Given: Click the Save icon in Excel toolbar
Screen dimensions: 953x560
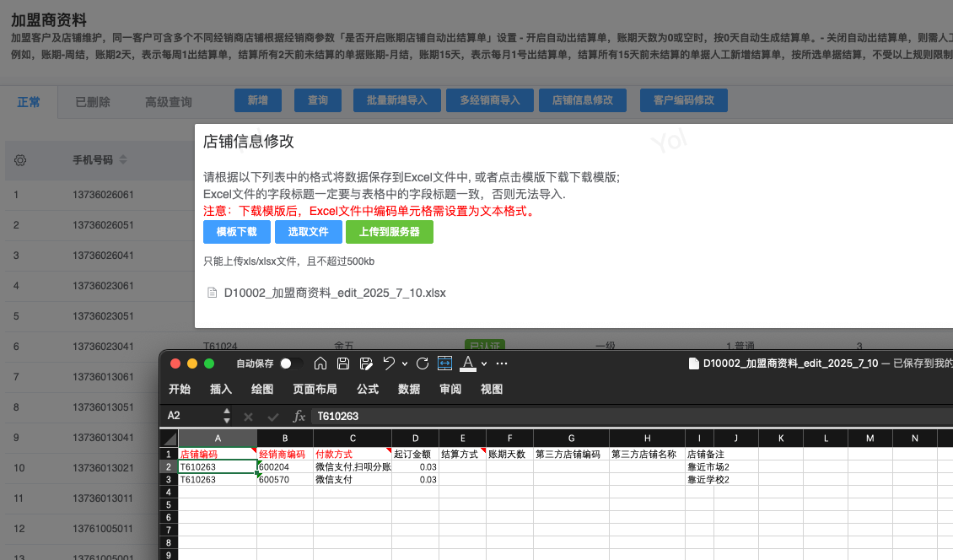Looking at the screenshot, I should point(343,363).
